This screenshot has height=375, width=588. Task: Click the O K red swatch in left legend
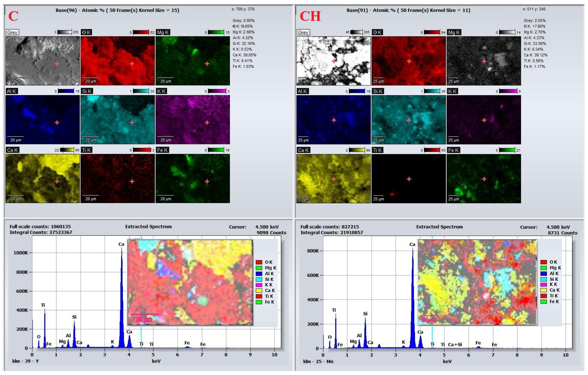259,262
